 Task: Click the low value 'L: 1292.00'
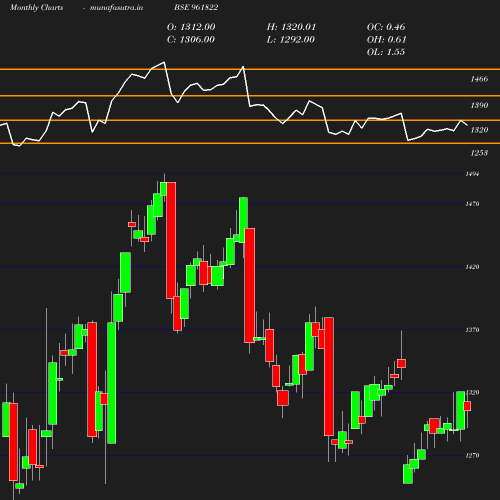(290, 39)
